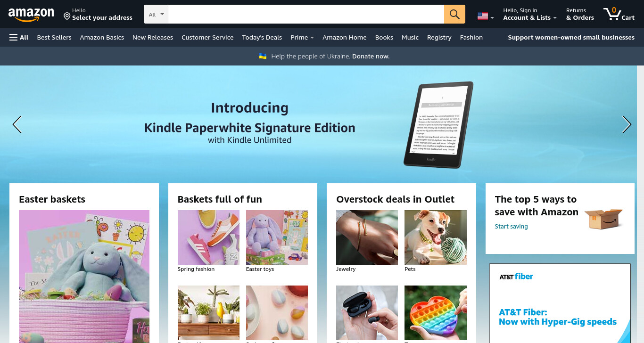
Task: Open the Pets puppy thumbnail
Action: coord(436,237)
